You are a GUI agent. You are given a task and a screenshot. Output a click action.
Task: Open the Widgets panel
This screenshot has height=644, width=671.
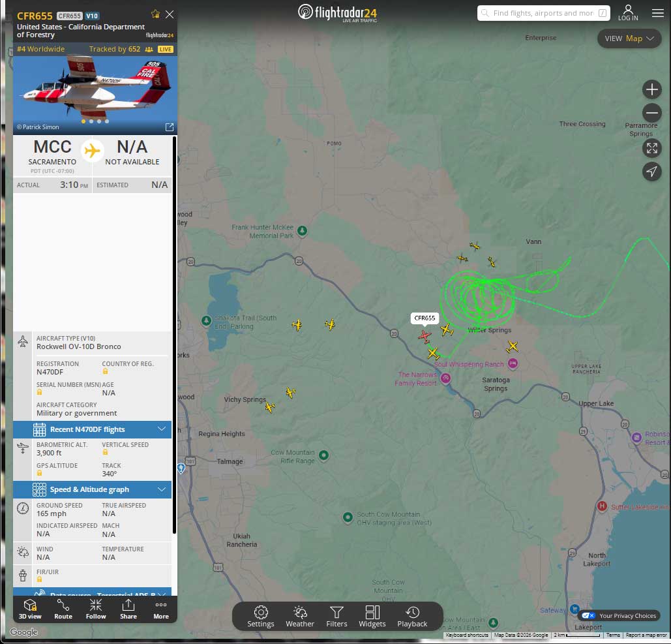click(372, 617)
